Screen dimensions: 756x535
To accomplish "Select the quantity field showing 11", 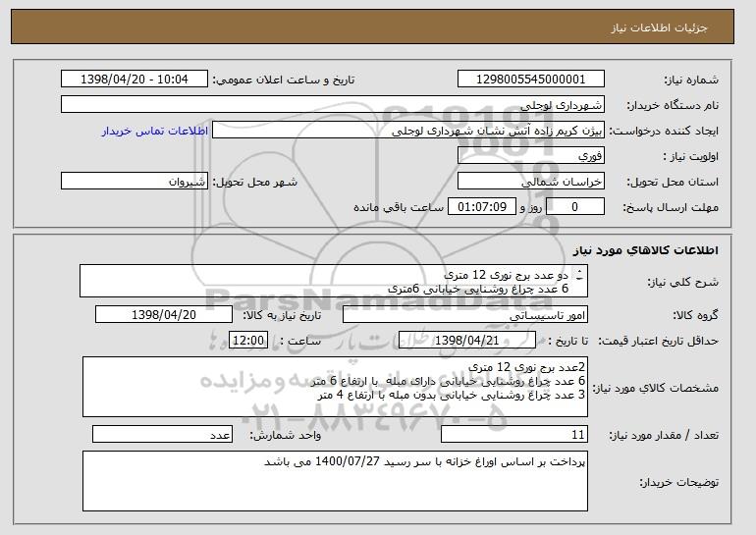I will point(514,434).
